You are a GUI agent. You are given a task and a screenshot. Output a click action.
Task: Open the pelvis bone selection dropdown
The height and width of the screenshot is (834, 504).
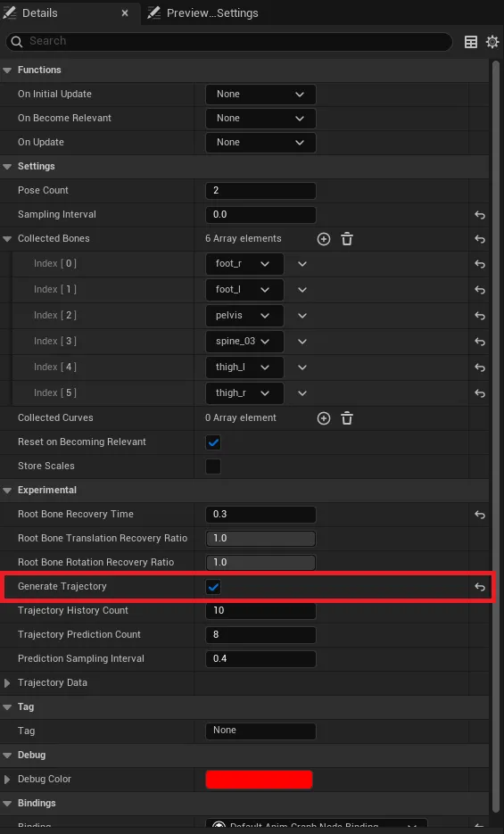[x=244, y=316]
